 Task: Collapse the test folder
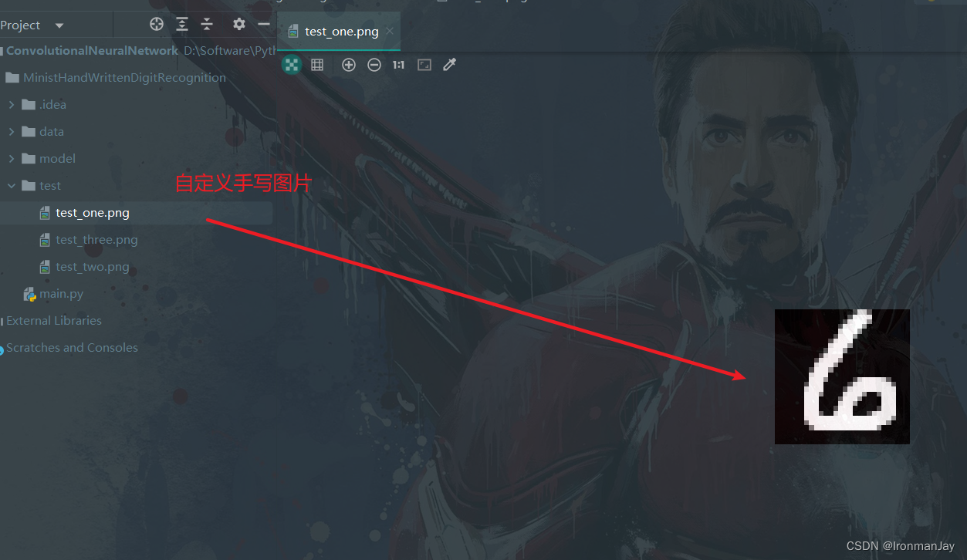pyautogui.click(x=11, y=186)
